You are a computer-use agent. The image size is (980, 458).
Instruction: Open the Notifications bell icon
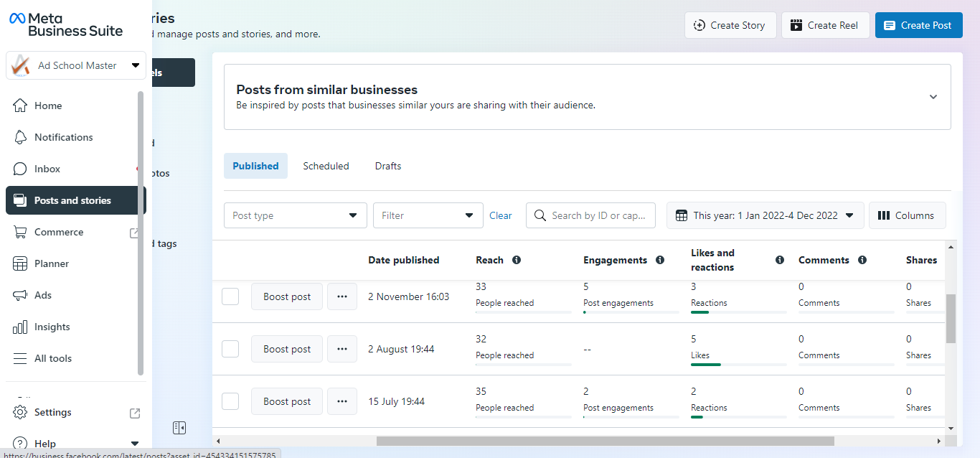[x=20, y=137]
